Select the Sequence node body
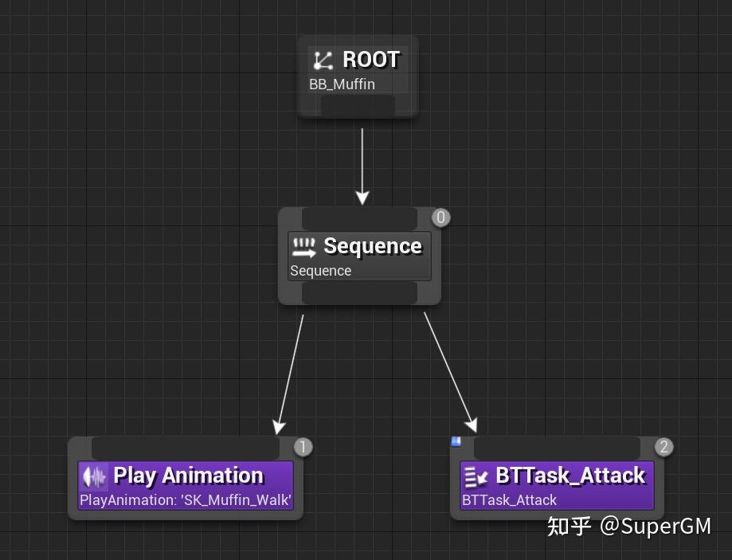The height and width of the screenshot is (560, 732). pos(358,257)
